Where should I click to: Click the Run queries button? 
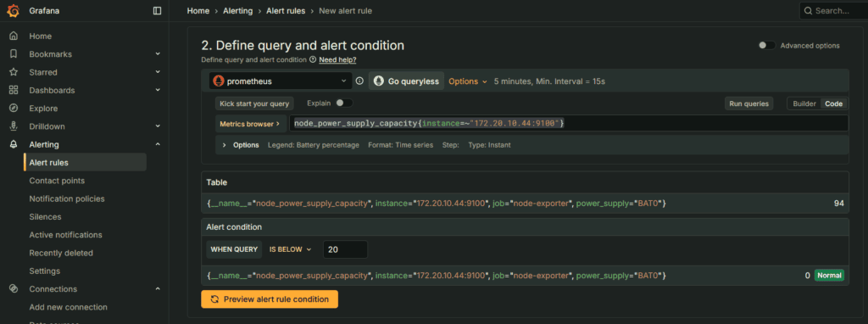(x=749, y=103)
